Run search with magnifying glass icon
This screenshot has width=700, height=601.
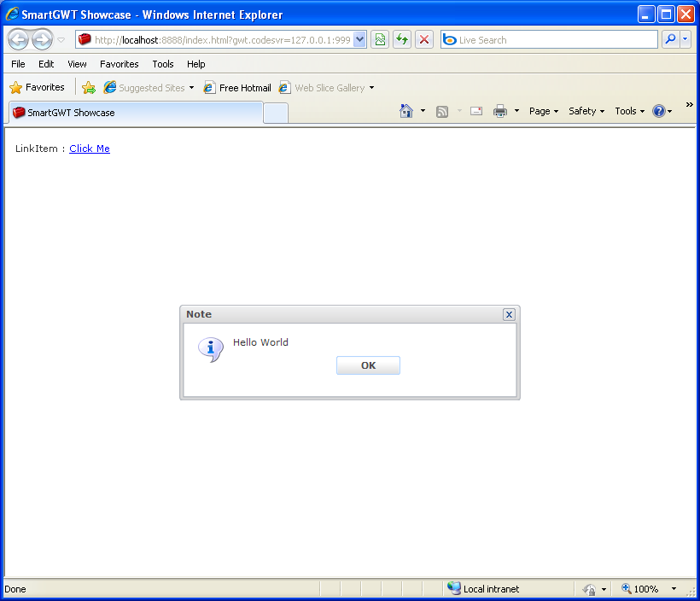670,39
